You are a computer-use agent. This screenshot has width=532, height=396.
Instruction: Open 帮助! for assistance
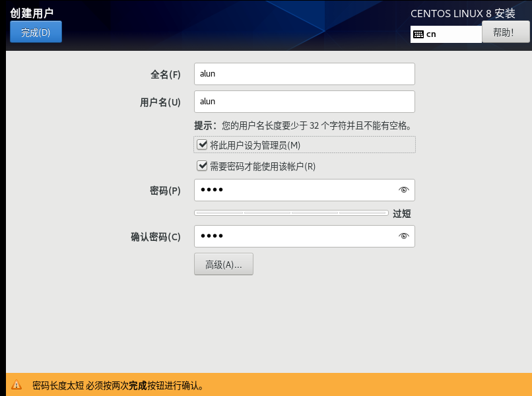click(x=505, y=33)
